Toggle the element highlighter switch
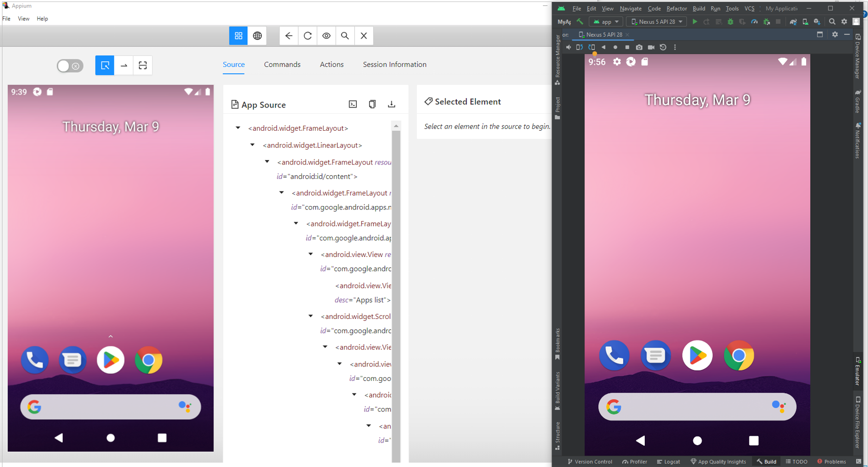This screenshot has height=467, width=868. 70,66
